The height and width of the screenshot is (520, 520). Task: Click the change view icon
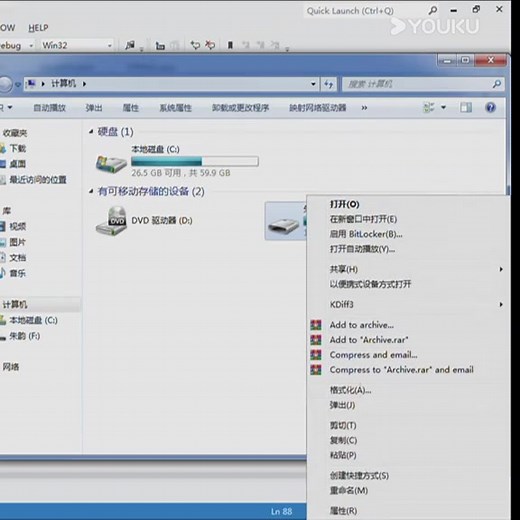click(x=429, y=107)
